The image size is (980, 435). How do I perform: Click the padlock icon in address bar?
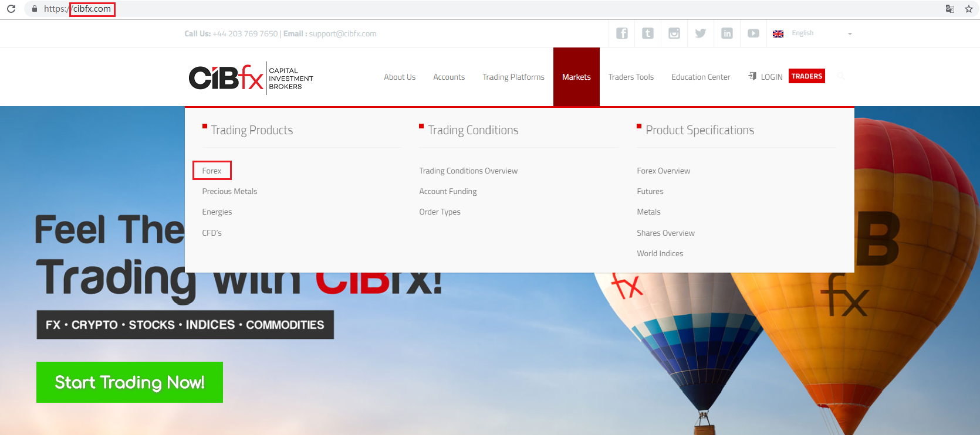[x=35, y=9]
